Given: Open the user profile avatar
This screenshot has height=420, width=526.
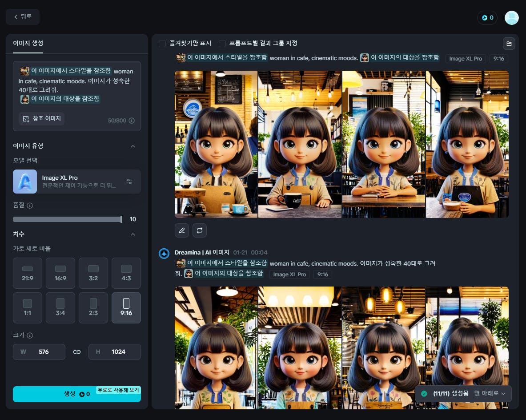Looking at the screenshot, I should 512,18.
